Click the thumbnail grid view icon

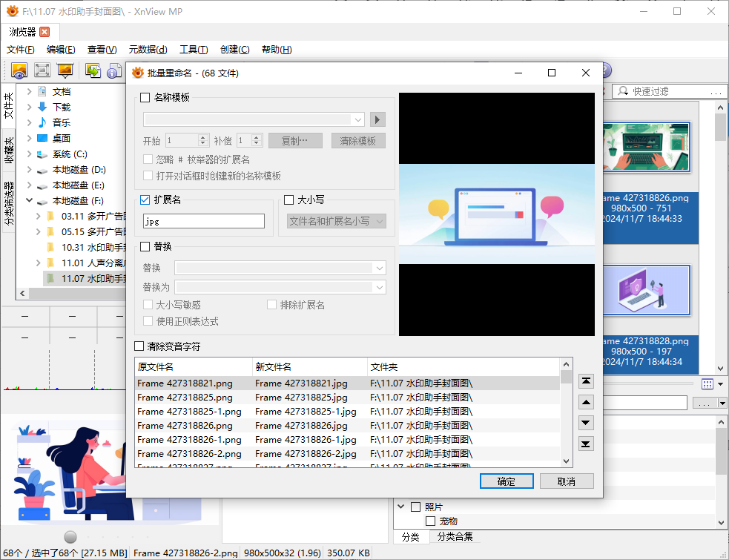[707, 384]
